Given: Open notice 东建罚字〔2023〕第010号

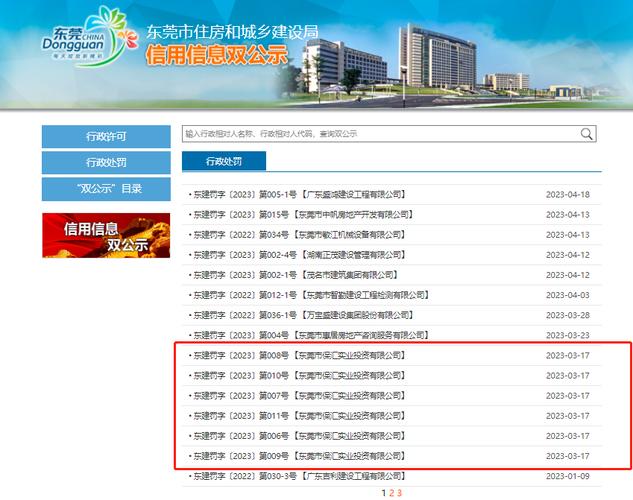Looking at the screenshot, I should tap(298, 376).
